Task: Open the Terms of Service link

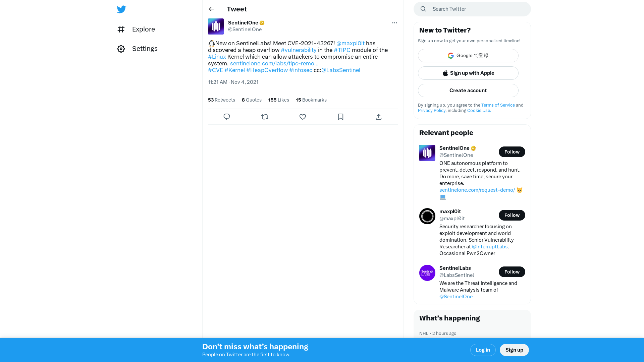Action: tap(498, 105)
